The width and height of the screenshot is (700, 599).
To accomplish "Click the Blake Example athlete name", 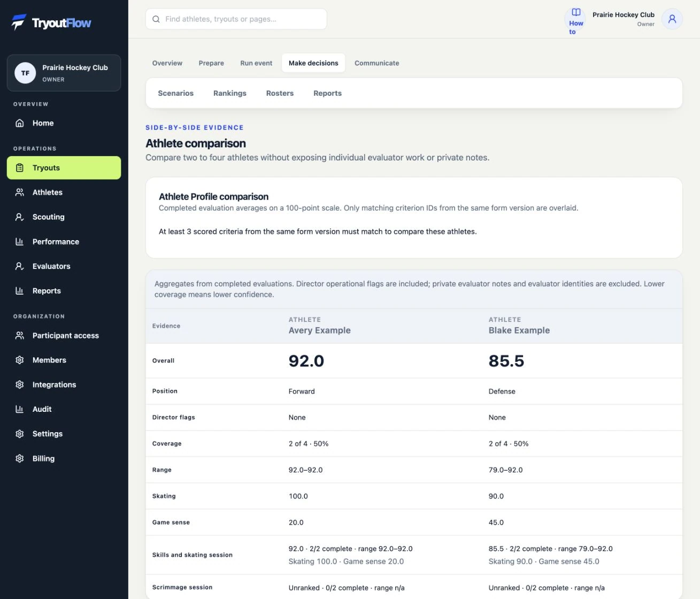I will coord(519,331).
